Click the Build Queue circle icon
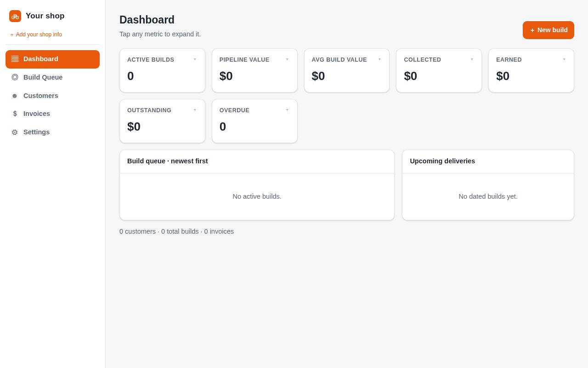Image resolution: width=588 pixels, height=368 pixels. point(15,77)
